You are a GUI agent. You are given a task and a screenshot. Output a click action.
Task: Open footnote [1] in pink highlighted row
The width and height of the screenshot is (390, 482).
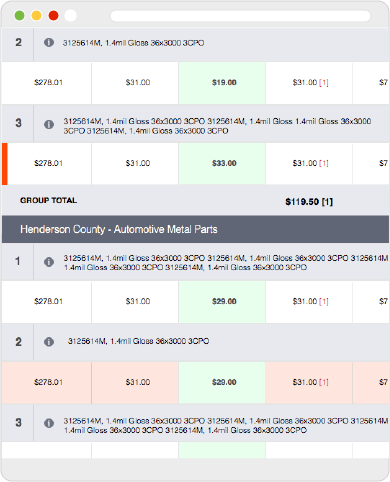pos(324,382)
